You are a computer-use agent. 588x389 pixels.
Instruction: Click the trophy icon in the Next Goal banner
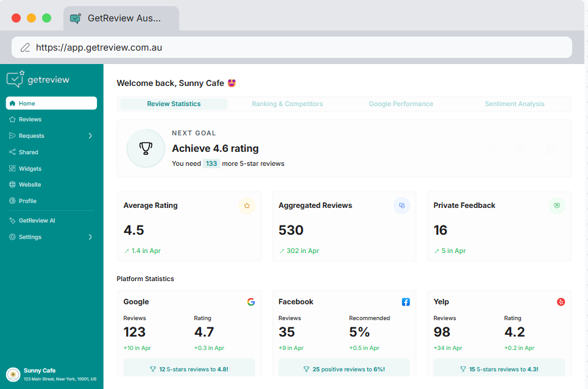[146, 148]
